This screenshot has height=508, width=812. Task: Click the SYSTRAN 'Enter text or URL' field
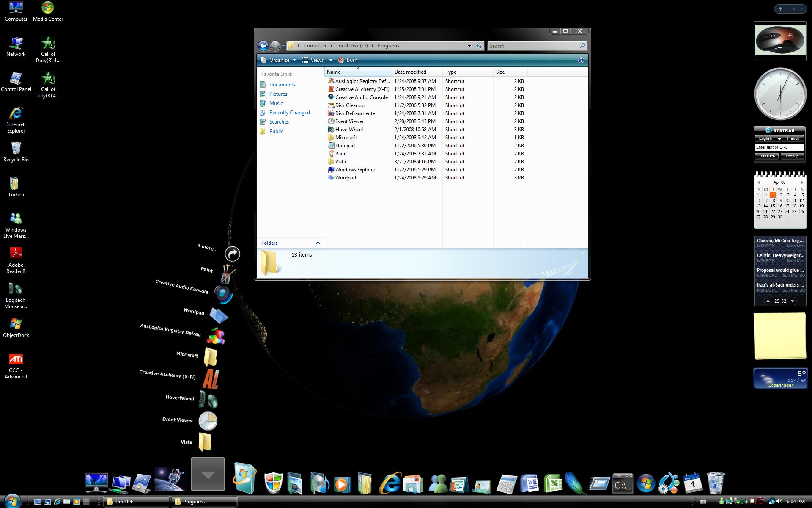pyautogui.click(x=779, y=147)
